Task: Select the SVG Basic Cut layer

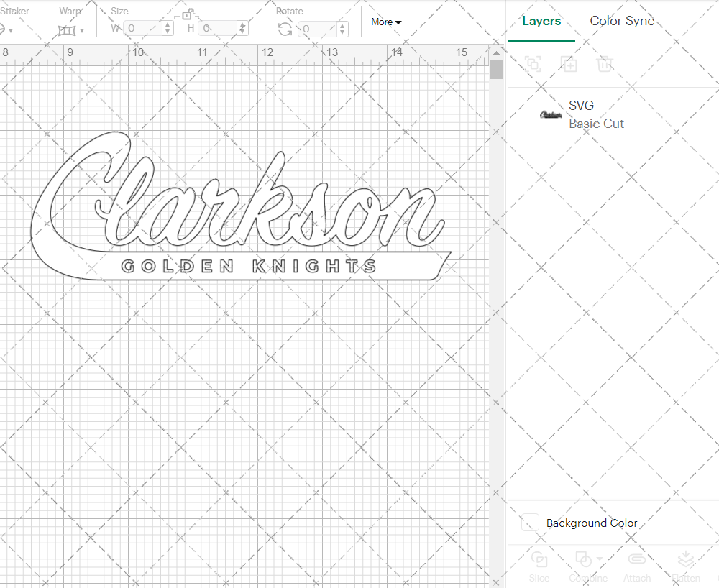Action: [611, 114]
